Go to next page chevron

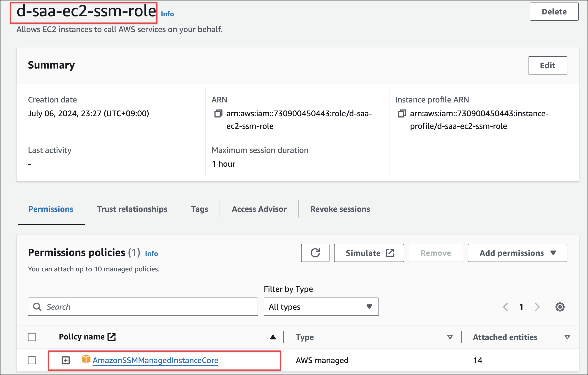537,307
